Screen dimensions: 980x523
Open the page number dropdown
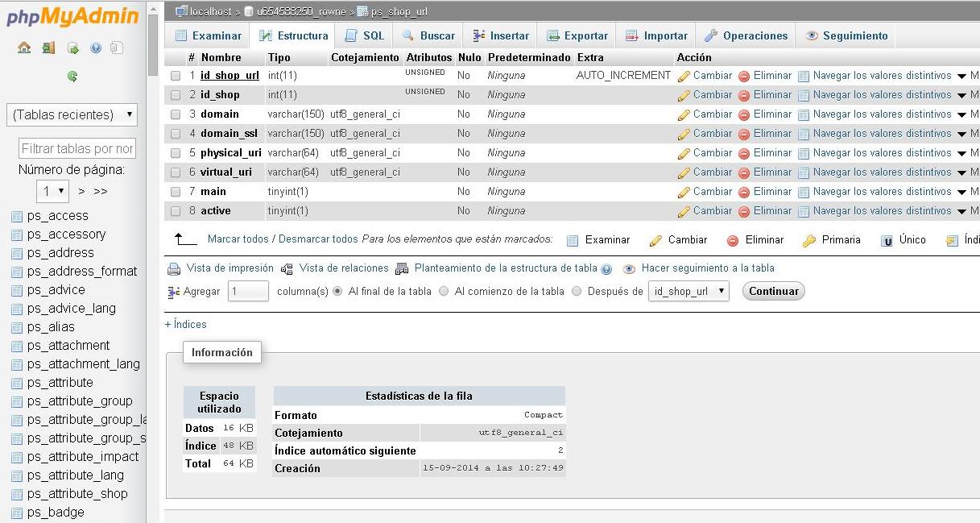point(52,191)
